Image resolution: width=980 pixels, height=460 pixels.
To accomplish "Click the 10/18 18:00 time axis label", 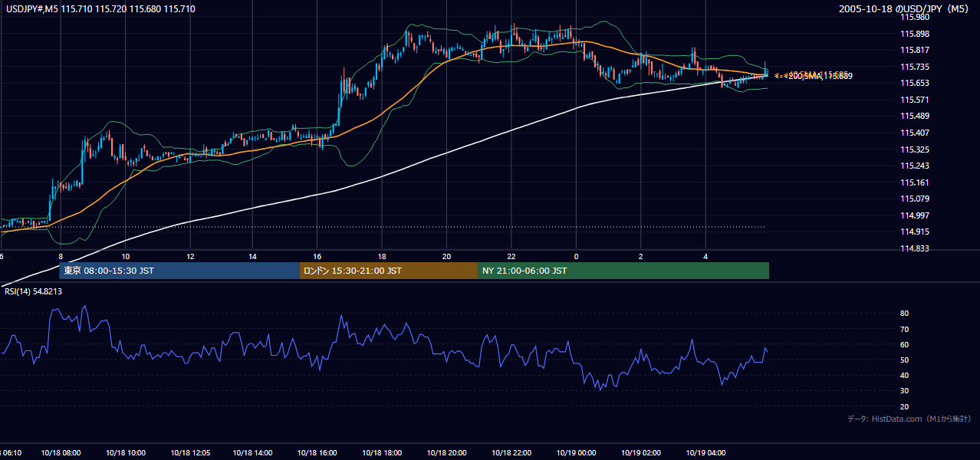I will point(383,453).
